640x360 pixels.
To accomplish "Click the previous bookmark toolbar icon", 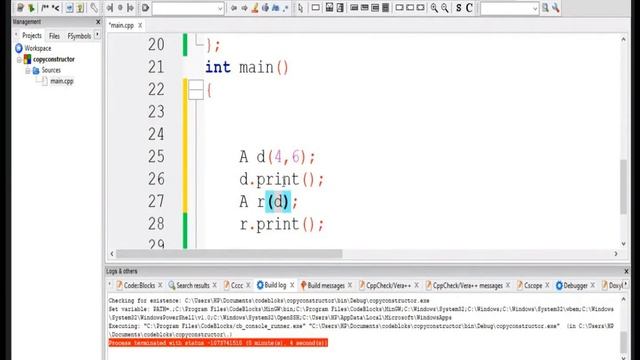I will [110, 8].
